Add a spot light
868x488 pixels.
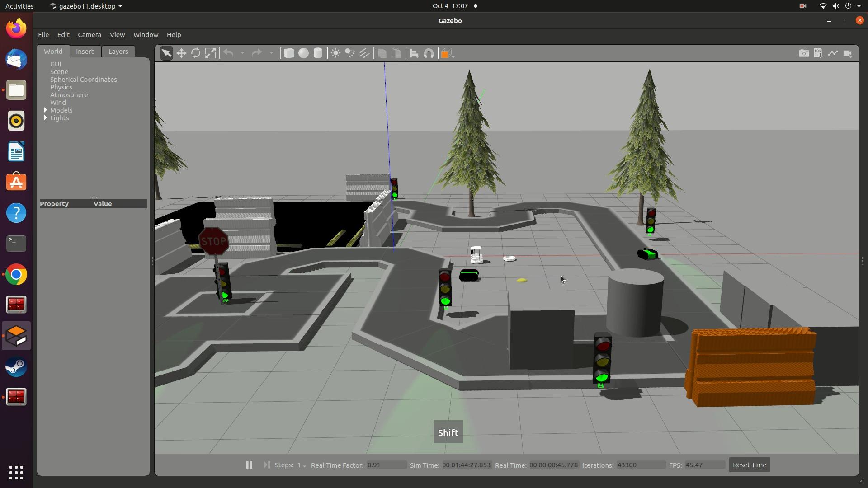(350, 53)
